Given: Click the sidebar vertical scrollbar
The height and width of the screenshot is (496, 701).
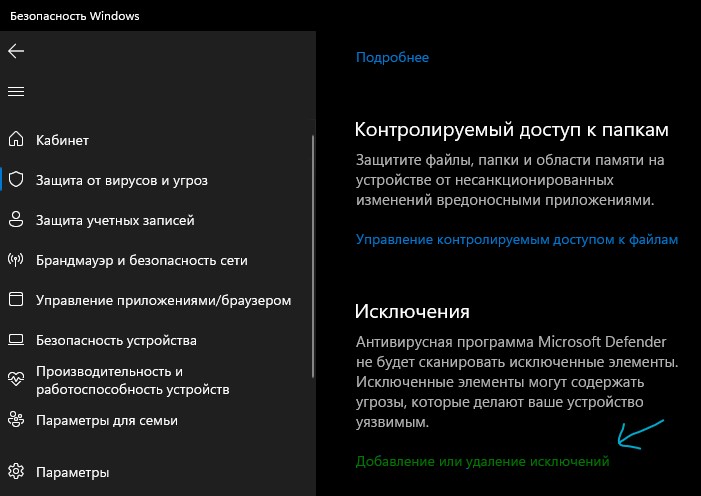Looking at the screenshot, I should coord(312,257).
